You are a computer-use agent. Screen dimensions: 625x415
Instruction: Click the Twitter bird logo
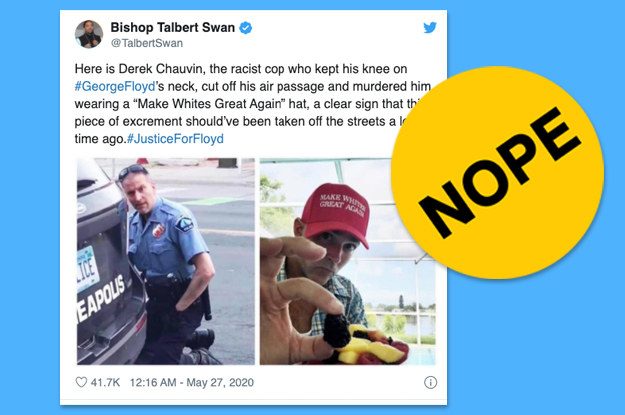[430, 28]
